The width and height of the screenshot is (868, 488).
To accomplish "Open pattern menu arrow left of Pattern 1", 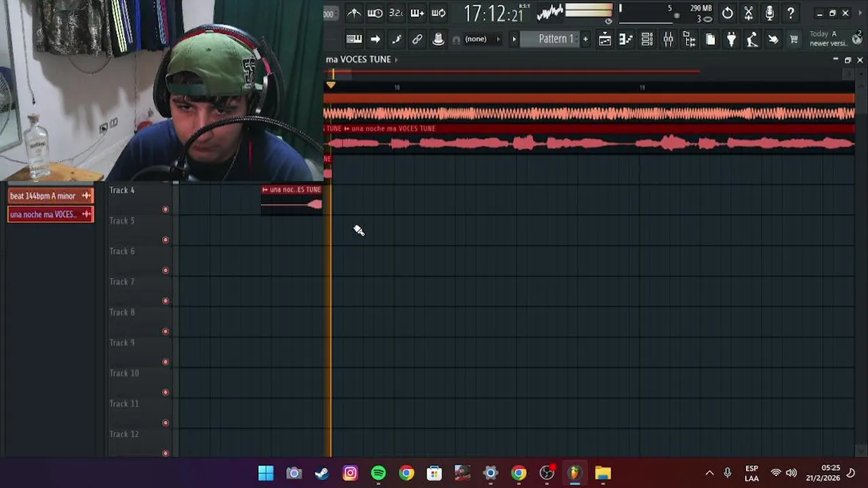I will [513, 39].
